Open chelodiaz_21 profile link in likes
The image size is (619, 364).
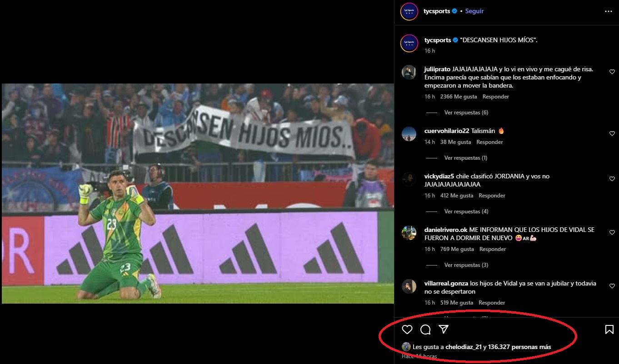tap(464, 347)
